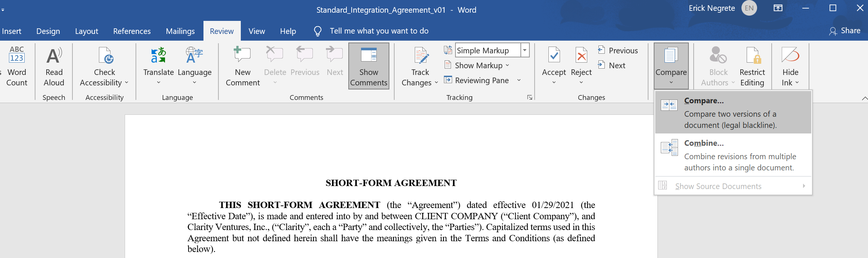Expand the Accept dropdown arrow

(554, 82)
